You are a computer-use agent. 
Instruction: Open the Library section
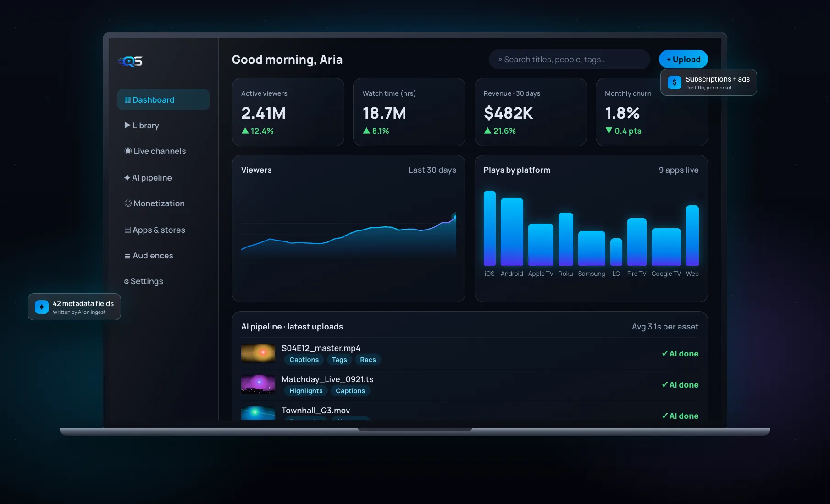click(x=163, y=125)
